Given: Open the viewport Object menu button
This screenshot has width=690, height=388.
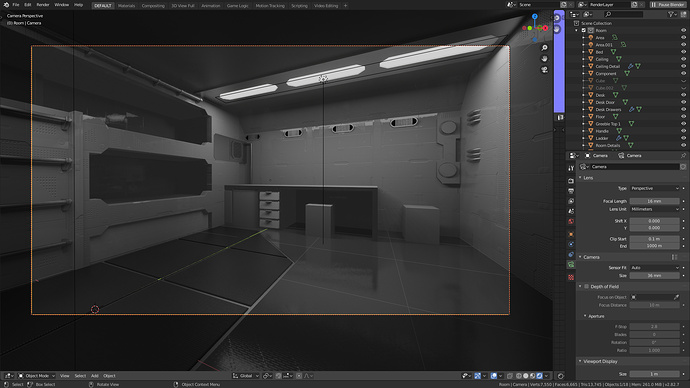Looking at the screenshot, I should click(109, 376).
